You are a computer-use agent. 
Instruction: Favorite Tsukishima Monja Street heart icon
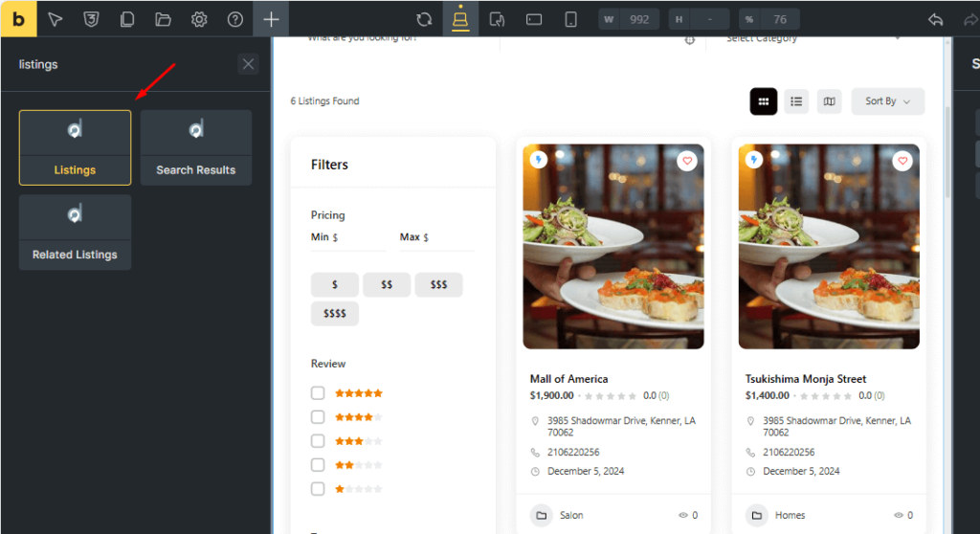click(x=902, y=161)
